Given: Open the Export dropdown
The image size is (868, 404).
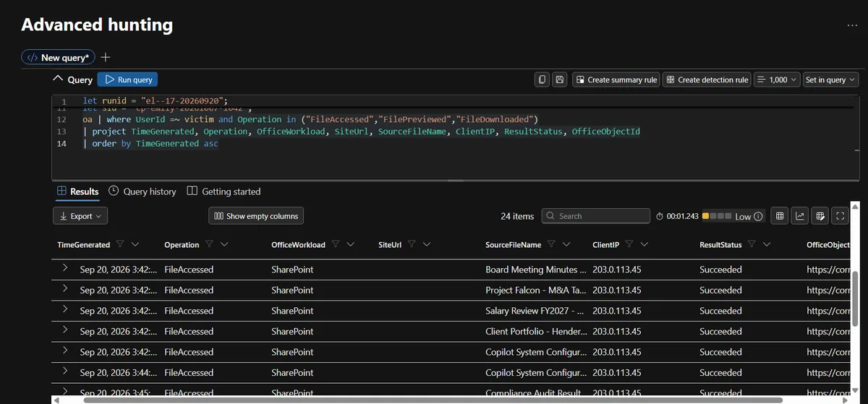Looking at the screenshot, I should pos(80,216).
